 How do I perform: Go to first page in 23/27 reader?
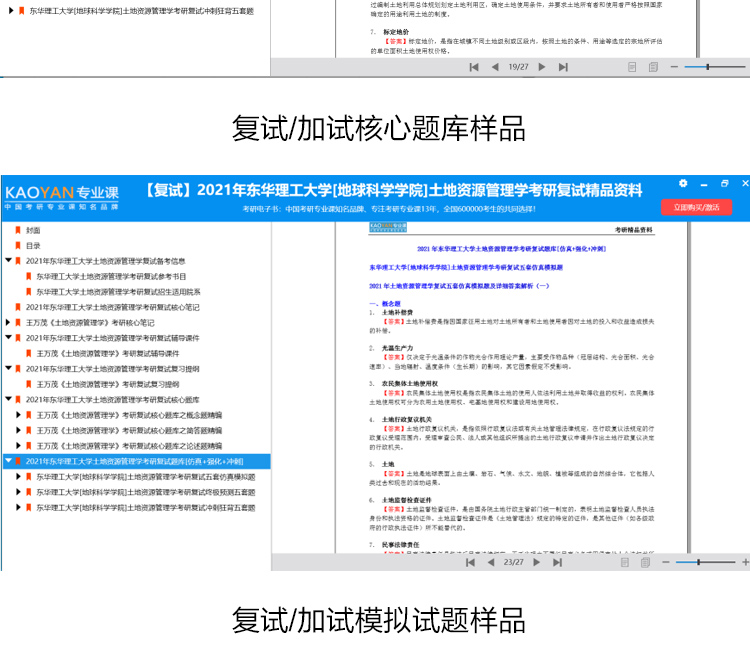click(x=470, y=562)
